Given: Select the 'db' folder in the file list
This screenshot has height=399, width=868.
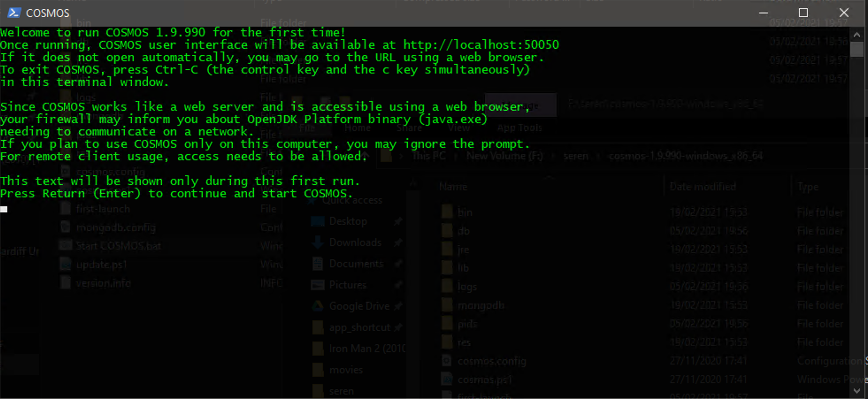Looking at the screenshot, I should pyautogui.click(x=464, y=231).
